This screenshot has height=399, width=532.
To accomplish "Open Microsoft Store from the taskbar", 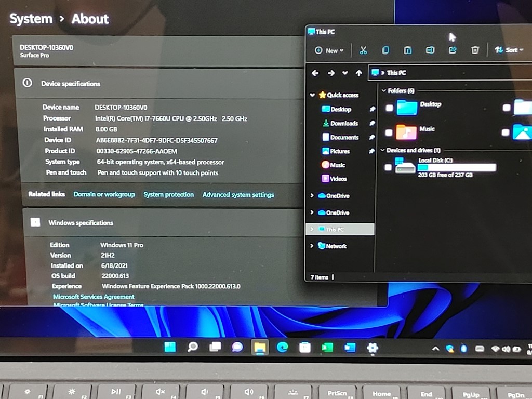I will point(304,348).
